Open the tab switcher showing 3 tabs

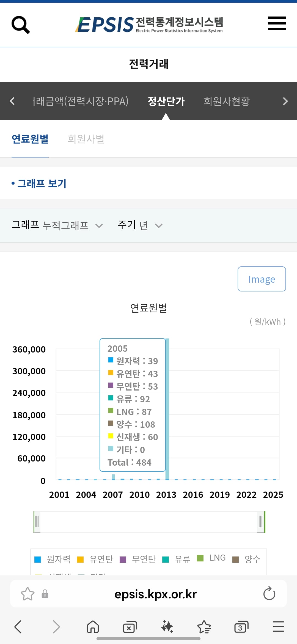tap(241, 627)
